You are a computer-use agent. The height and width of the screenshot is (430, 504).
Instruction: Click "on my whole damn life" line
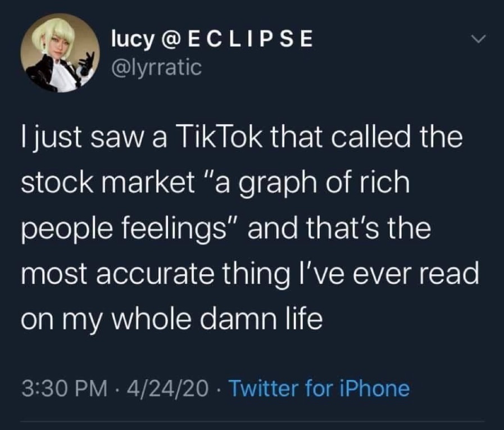pos(171,320)
